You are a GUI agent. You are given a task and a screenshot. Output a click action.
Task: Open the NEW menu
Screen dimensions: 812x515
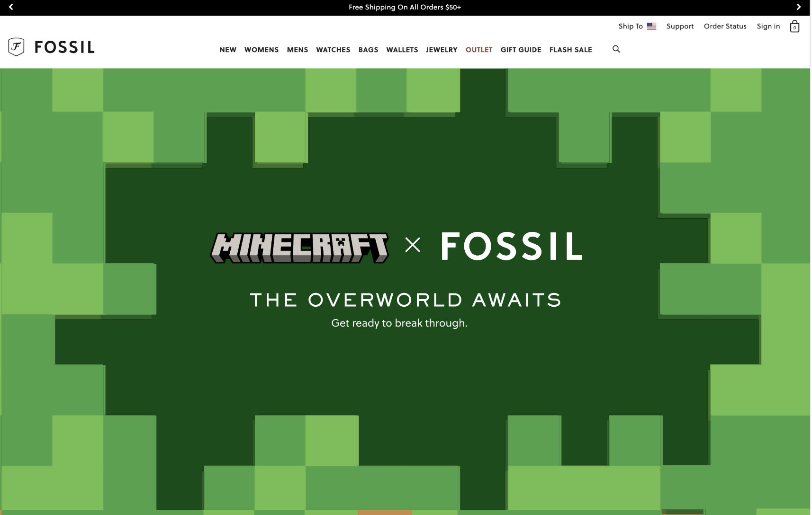[228, 50]
